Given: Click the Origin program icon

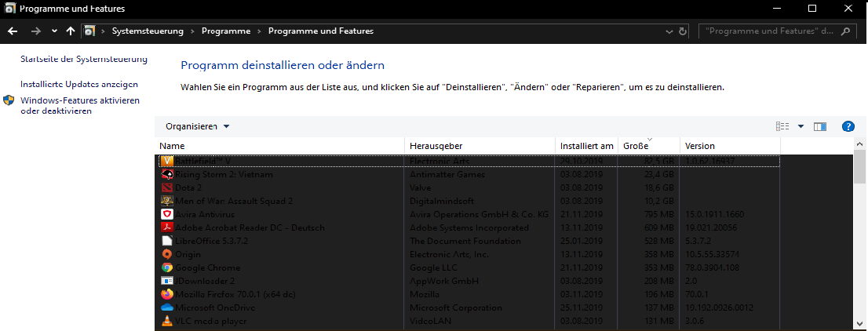Looking at the screenshot, I should point(166,254).
